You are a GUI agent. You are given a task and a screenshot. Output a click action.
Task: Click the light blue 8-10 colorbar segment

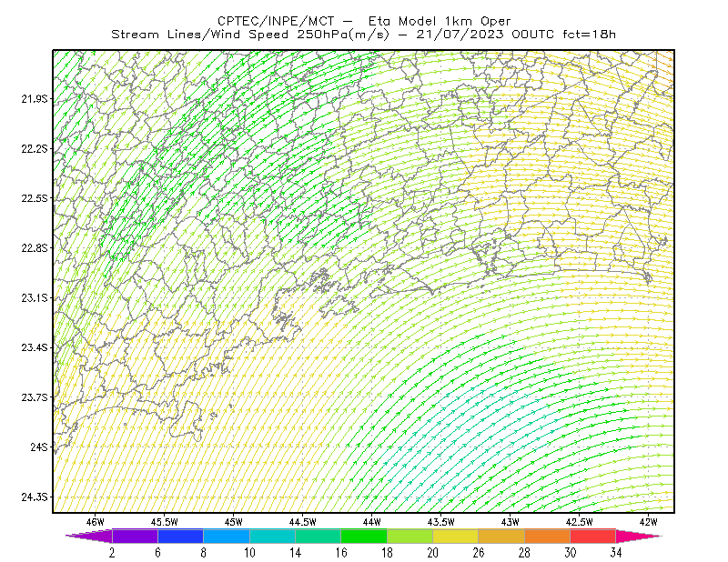pyautogui.click(x=227, y=536)
